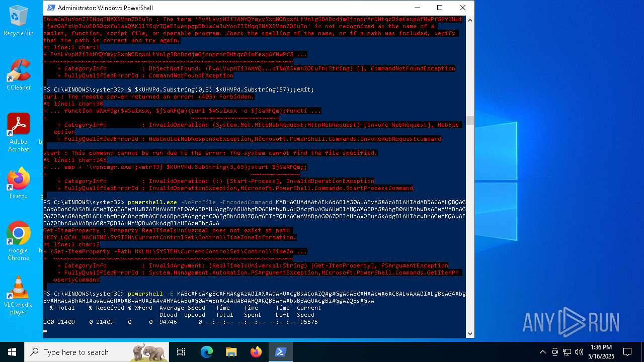This screenshot has height=362, width=644.
Task: Show hidden system tray icons
Action: point(542,352)
